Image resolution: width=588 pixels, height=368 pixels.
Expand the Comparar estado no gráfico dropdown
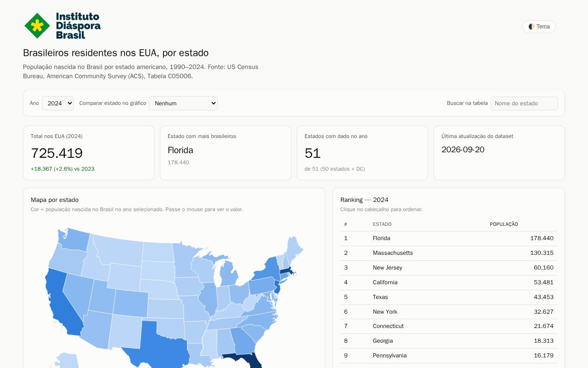point(183,103)
